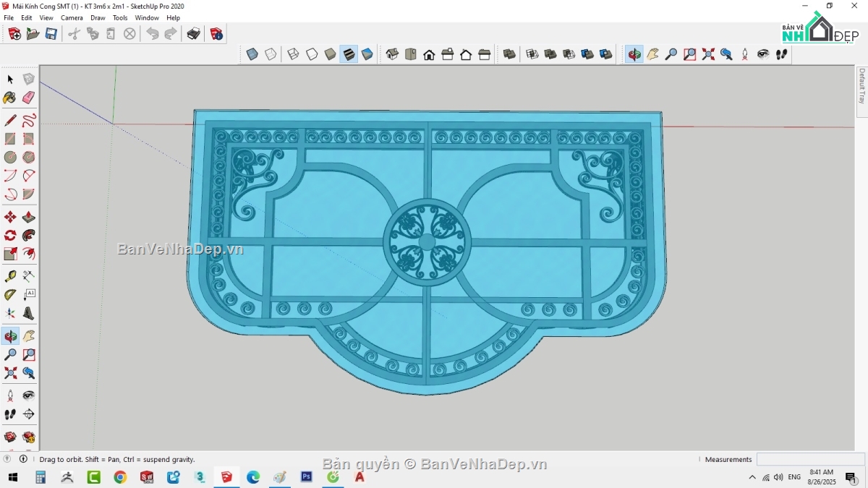868x488 pixels.
Task: Choose the Tape Measure tool
Action: pos(10,276)
